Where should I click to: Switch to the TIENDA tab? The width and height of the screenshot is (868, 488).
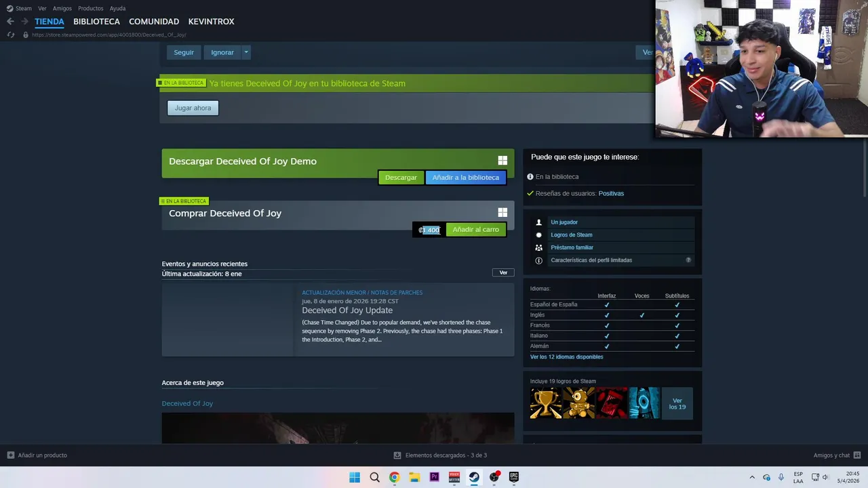tap(50, 22)
